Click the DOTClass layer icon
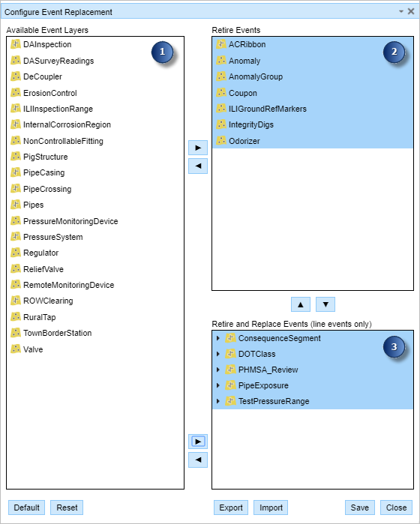 [230, 354]
